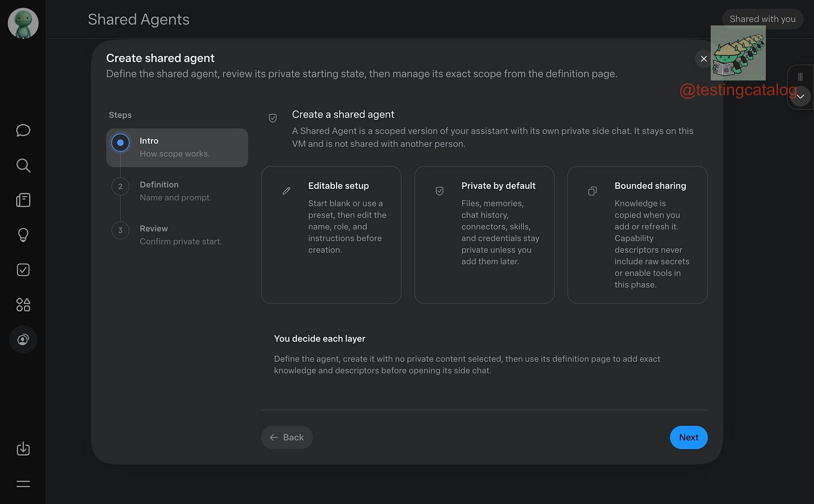Click the 'Create a shared agent' section heading

[343, 115]
